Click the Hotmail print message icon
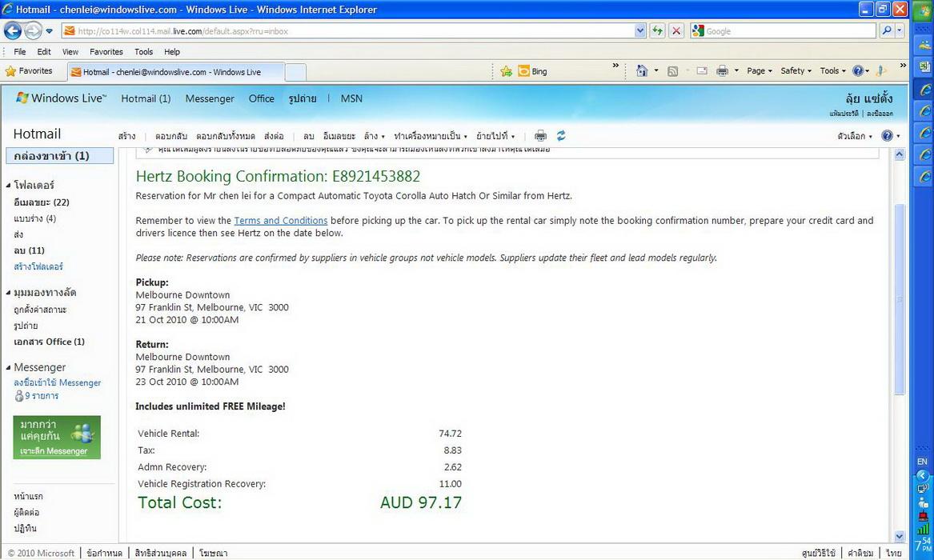Image resolution: width=934 pixels, height=560 pixels. pyautogui.click(x=540, y=136)
